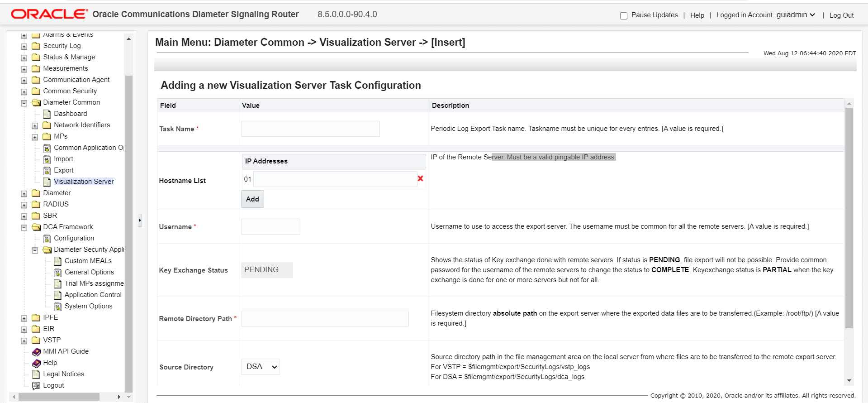
Task: Collapse the Diameter Common tree node
Action: (x=24, y=103)
